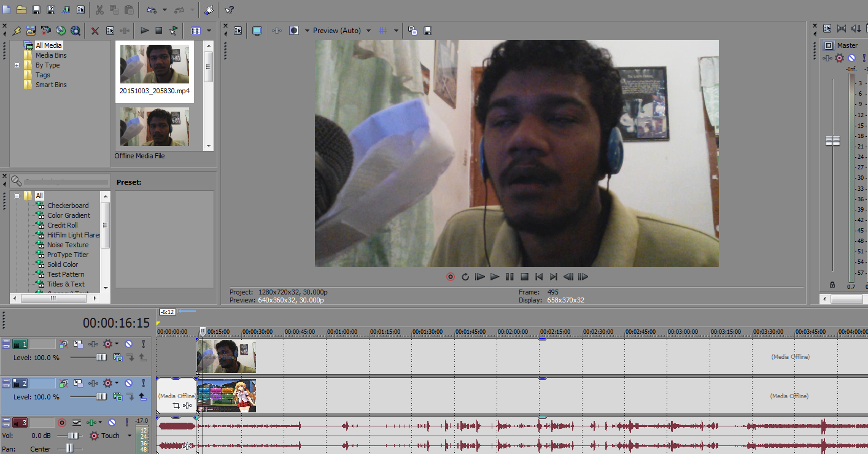Select the Color Gradient generator
The height and width of the screenshot is (454, 868).
[69, 215]
